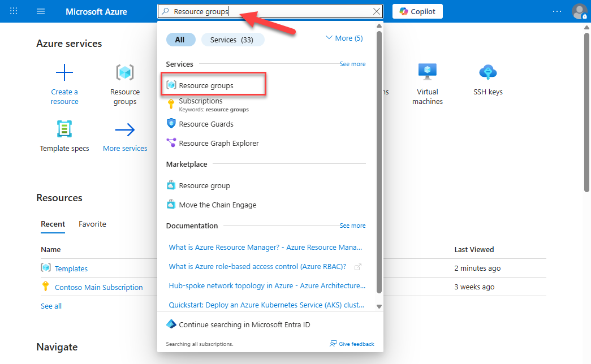Open the ellipsis overflow menu in header
The image size is (591, 364).
pyautogui.click(x=557, y=11)
